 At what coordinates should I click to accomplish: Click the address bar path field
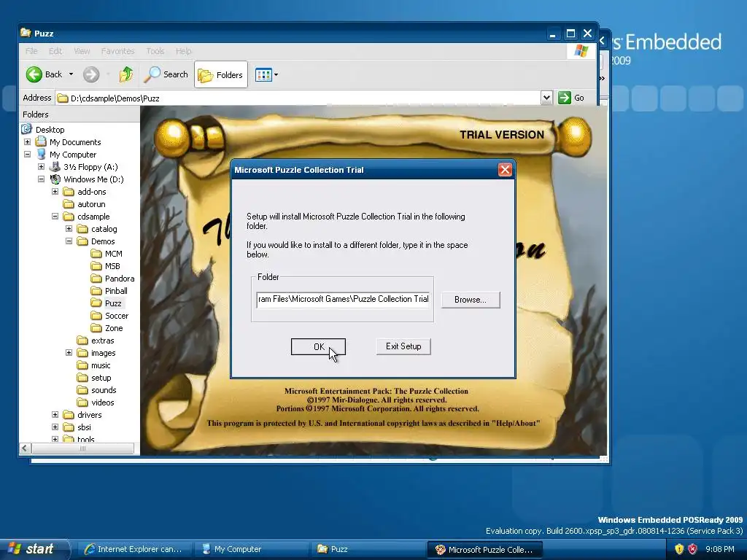(x=298, y=98)
